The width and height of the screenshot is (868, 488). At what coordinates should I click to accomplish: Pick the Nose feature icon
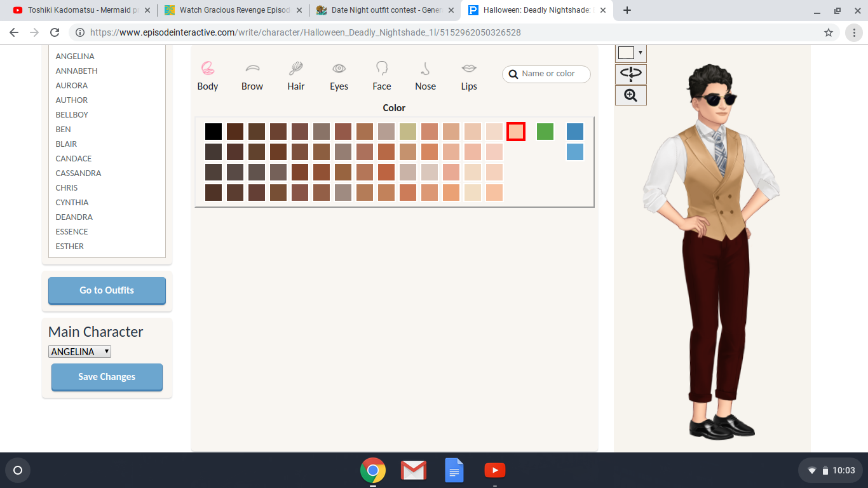pos(425,69)
